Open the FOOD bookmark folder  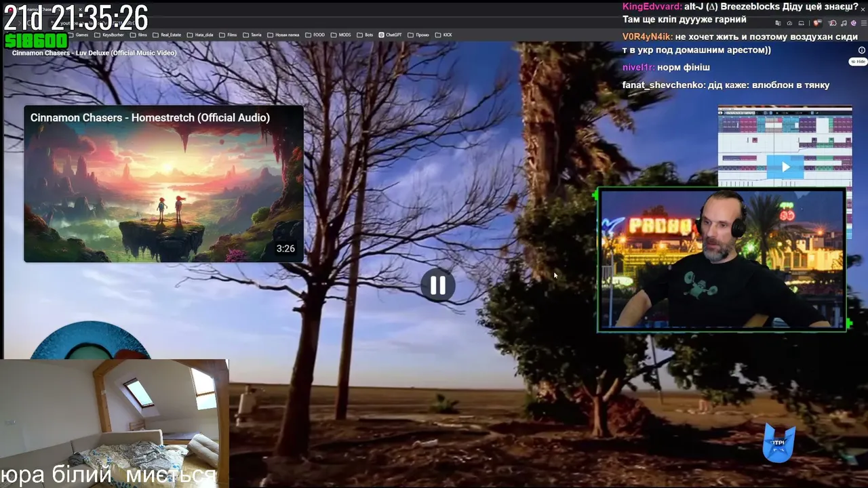point(315,35)
